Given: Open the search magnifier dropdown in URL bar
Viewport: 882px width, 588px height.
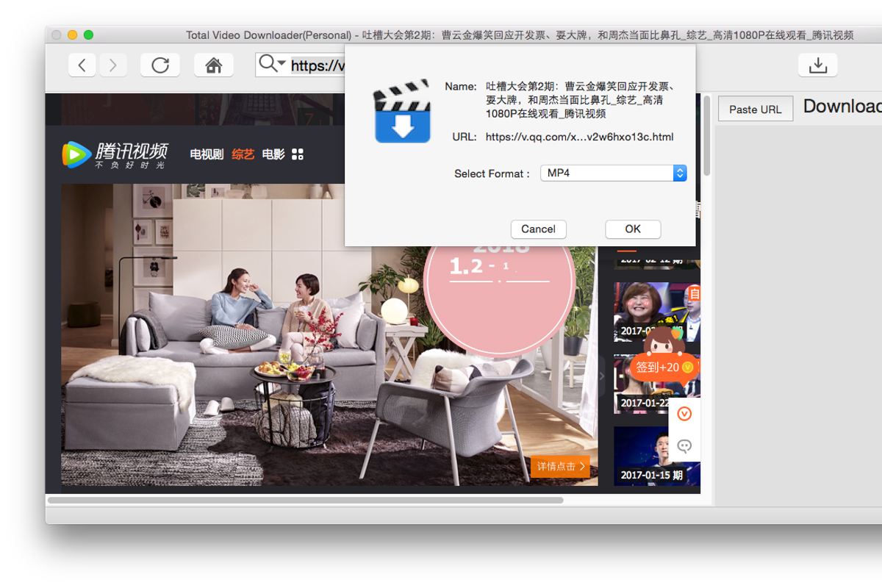Looking at the screenshot, I should [x=272, y=64].
